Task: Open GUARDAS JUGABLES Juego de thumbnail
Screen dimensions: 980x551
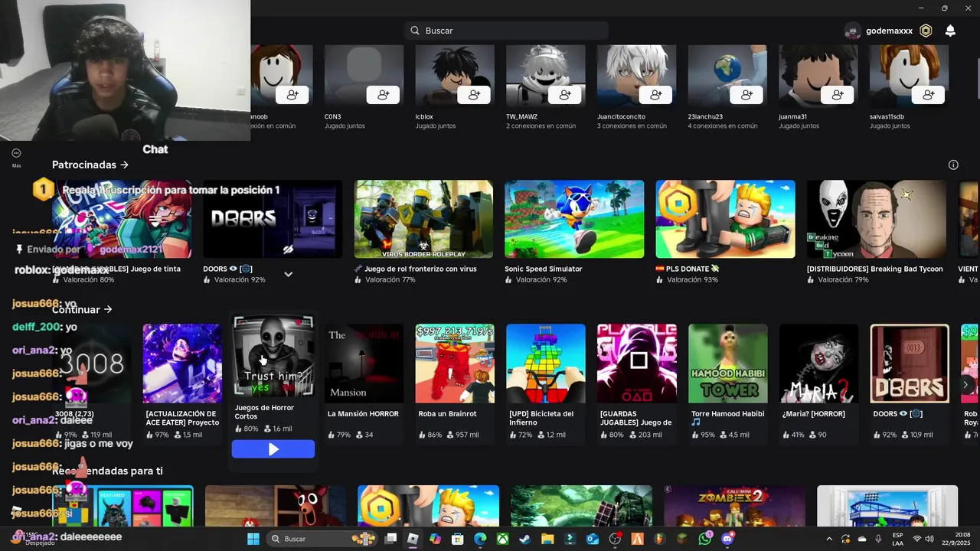Action: (637, 364)
